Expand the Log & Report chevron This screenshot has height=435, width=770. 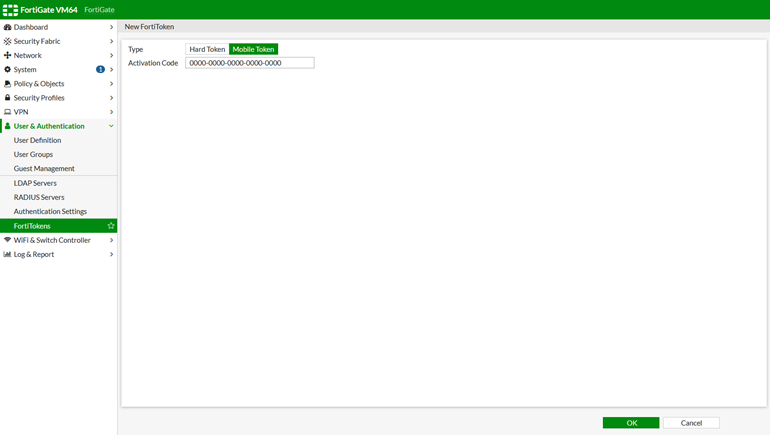click(111, 254)
